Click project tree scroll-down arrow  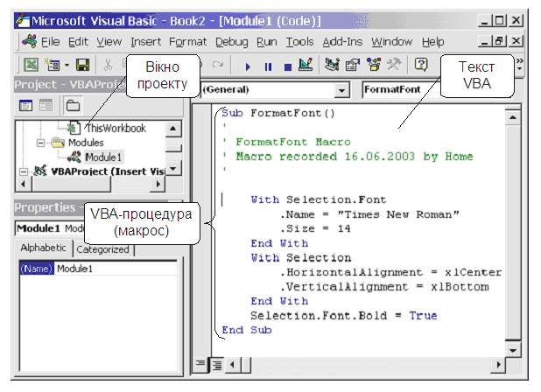(173, 168)
